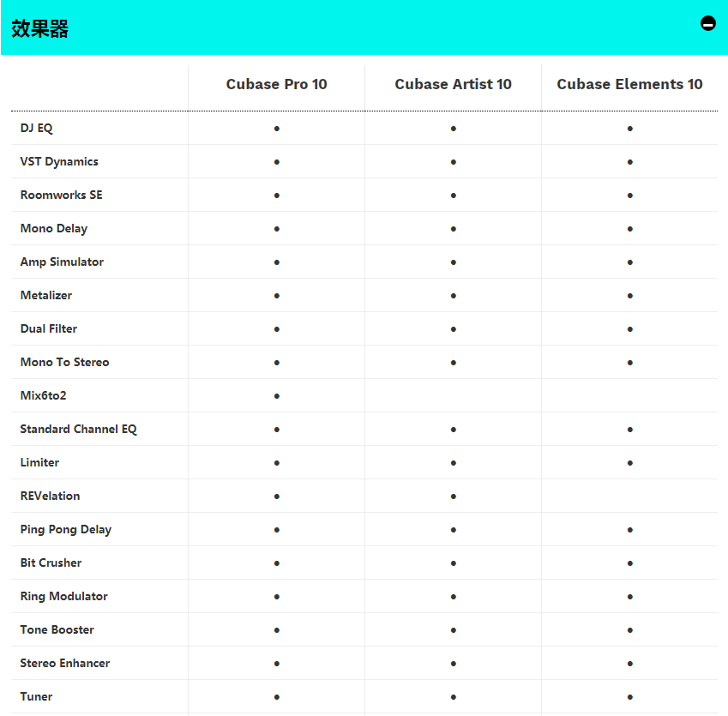
Task: Click the Pro 10 dot for Ring Modulator
Action: coord(277,597)
